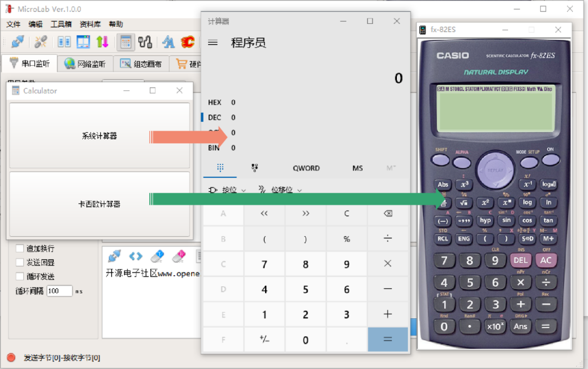Open the 按位 dropdown in the calculator
This screenshot has height=369, width=588.
pos(228,189)
